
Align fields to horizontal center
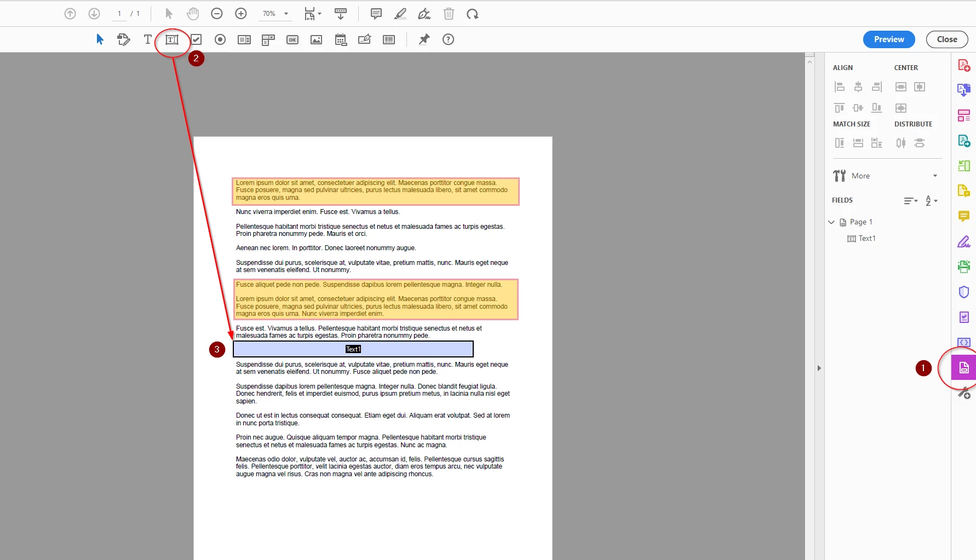[858, 86]
